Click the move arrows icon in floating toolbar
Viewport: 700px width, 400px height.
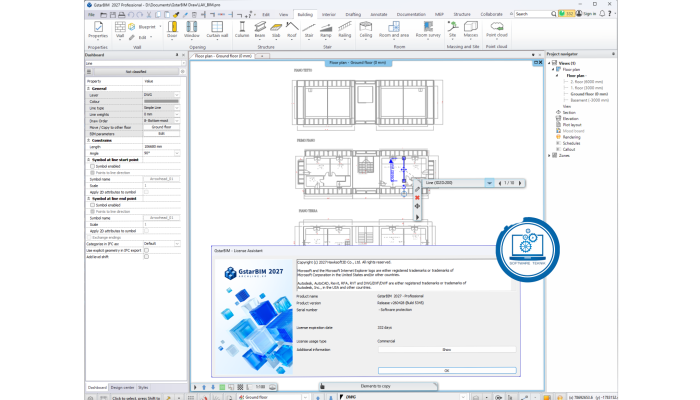pos(417,206)
